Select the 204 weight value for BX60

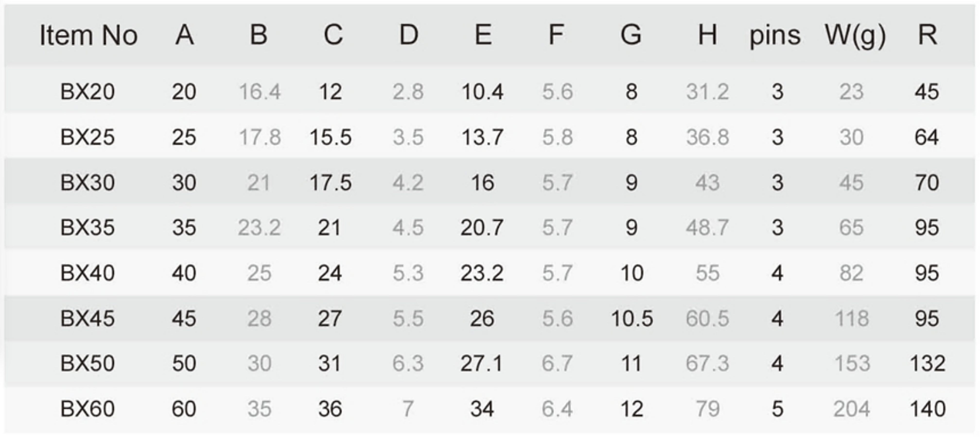point(852,409)
